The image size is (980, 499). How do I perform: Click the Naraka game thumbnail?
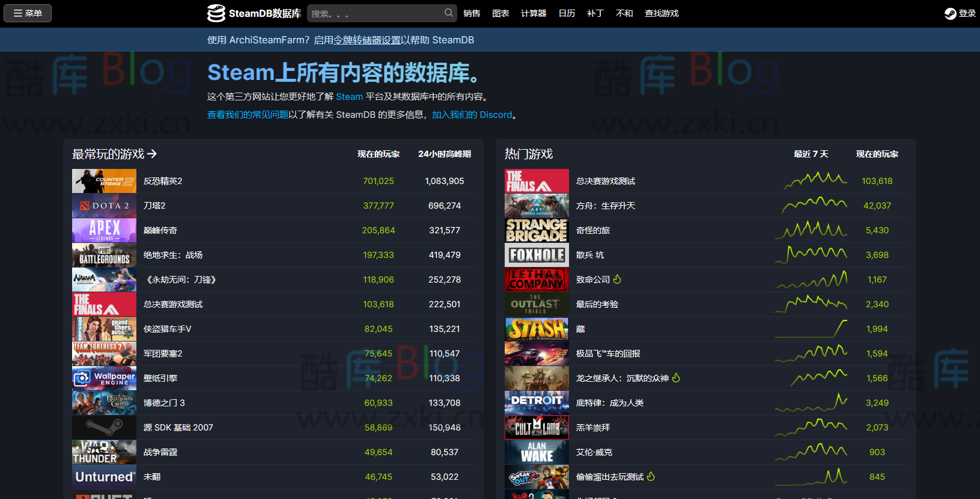pyautogui.click(x=104, y=280)
